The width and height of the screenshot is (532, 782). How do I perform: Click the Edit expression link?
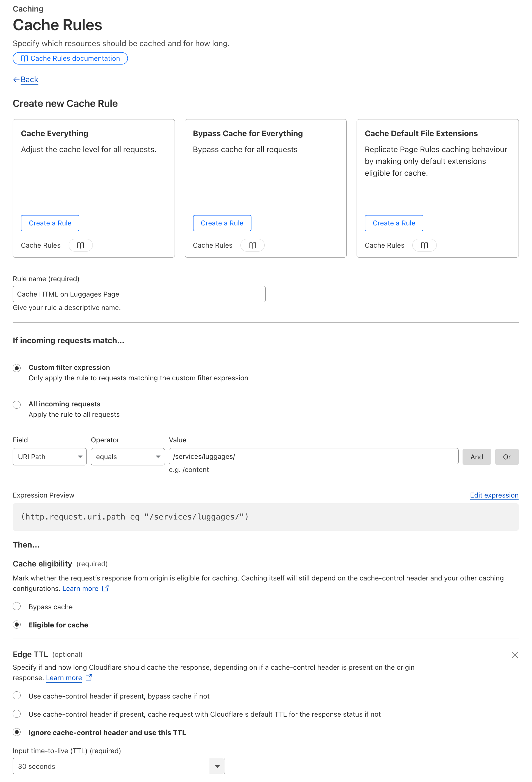tap(494, 495)
